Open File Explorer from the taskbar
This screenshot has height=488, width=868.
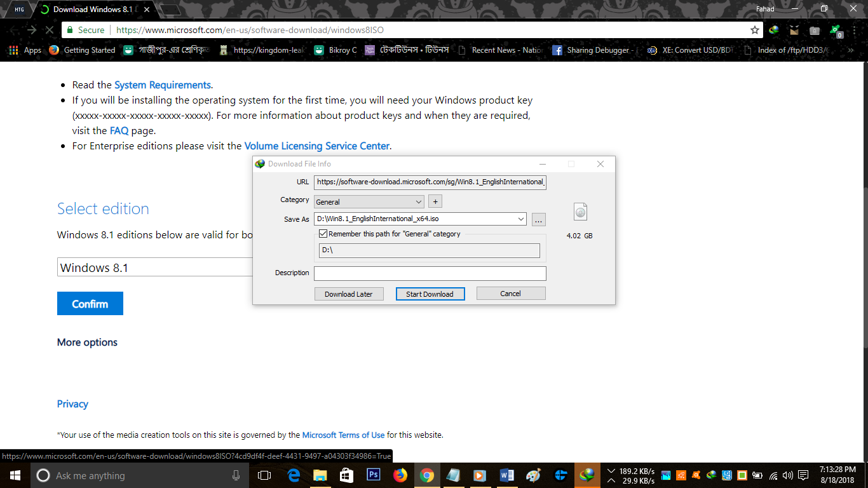point(320,475)
